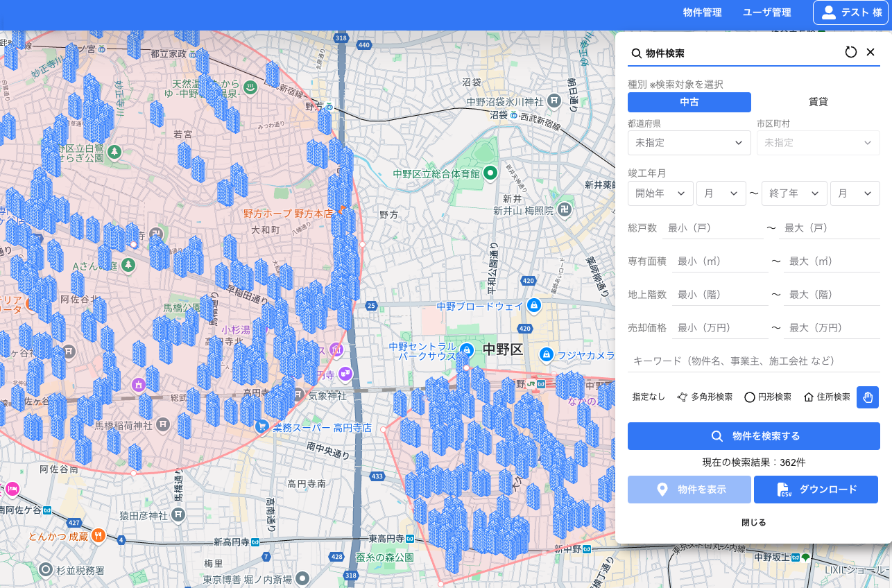
Task: Click the 売却価格 最小（万円） field
Action: pyautogui.click(x=720, y=327)
